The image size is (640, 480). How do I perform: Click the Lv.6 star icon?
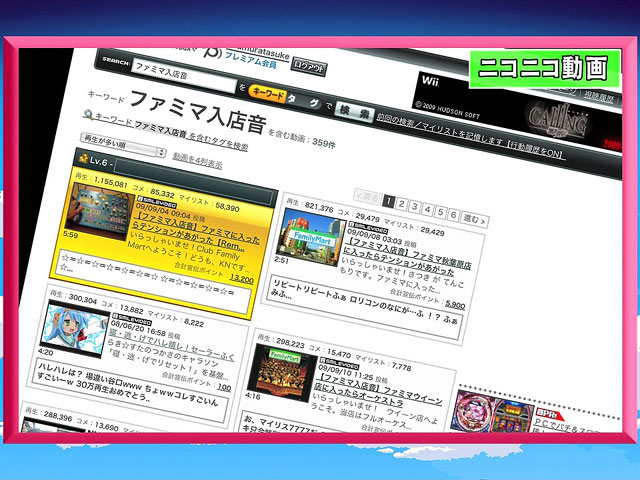coord(82,162)
